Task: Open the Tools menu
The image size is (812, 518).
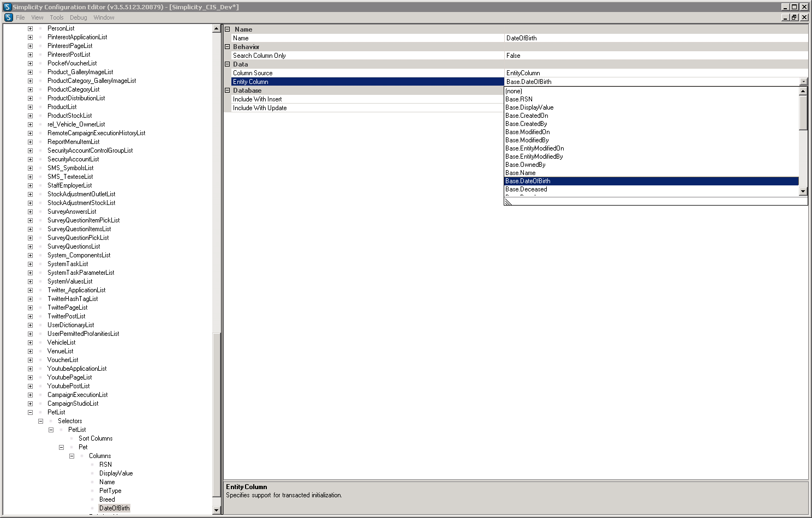Action: [x=57, y=17]
